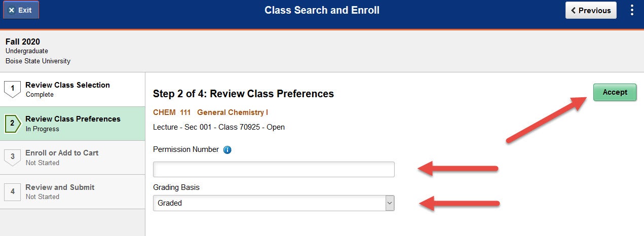The width and height of the screenshot is (644, 236).
Task: Click the step 4 number badge
Action: tap(13, 191)
